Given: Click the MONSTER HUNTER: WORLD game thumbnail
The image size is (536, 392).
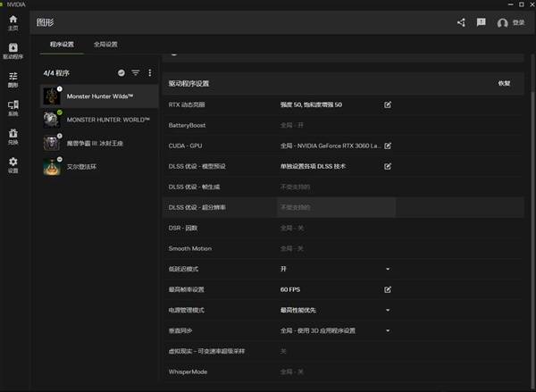Looking at the screenshot, I should pyautogui.click(x=52, y=120).
